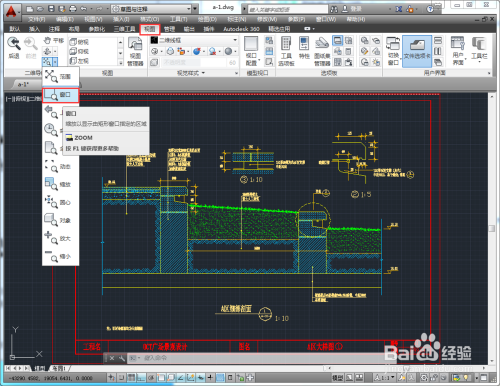Toggle Grid Display in status bar
The width and height of the screenshot is (500, 386).
click(131, 378)
